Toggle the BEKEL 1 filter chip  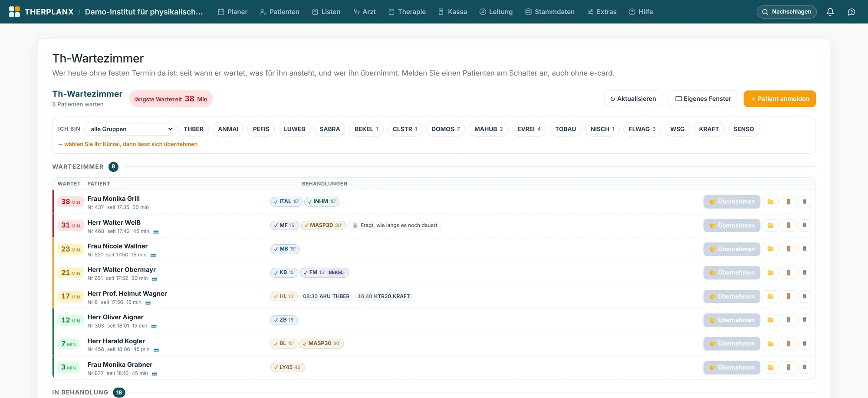click(366, 129)
